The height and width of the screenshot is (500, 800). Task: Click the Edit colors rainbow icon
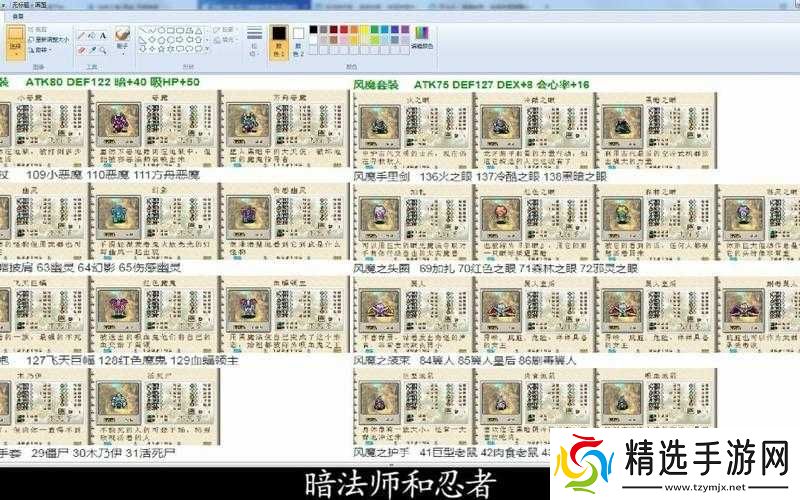pyautogui.click(x=422, y=35)
